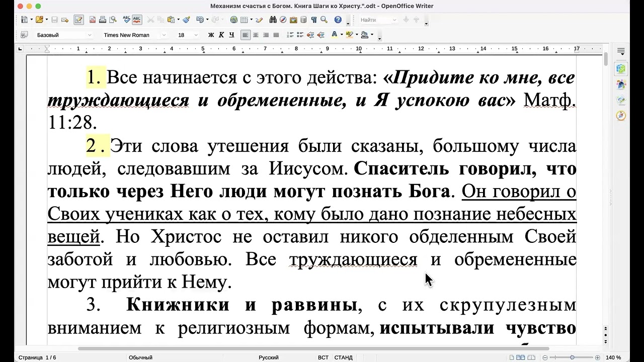Open the Базовый paragraph style dropdown
Image resolution: width=644 pixels, height=362 pixels.
[x=90, y=35]
